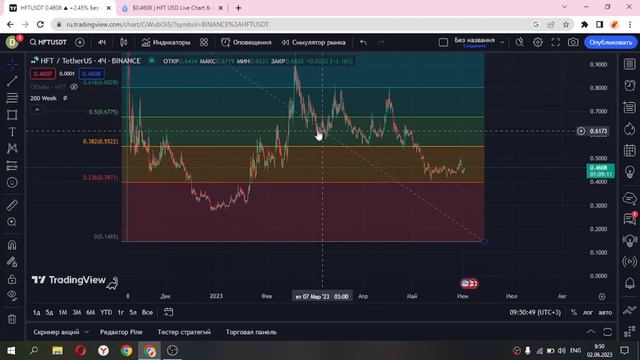Expand the bottom panel chevron

591,332
